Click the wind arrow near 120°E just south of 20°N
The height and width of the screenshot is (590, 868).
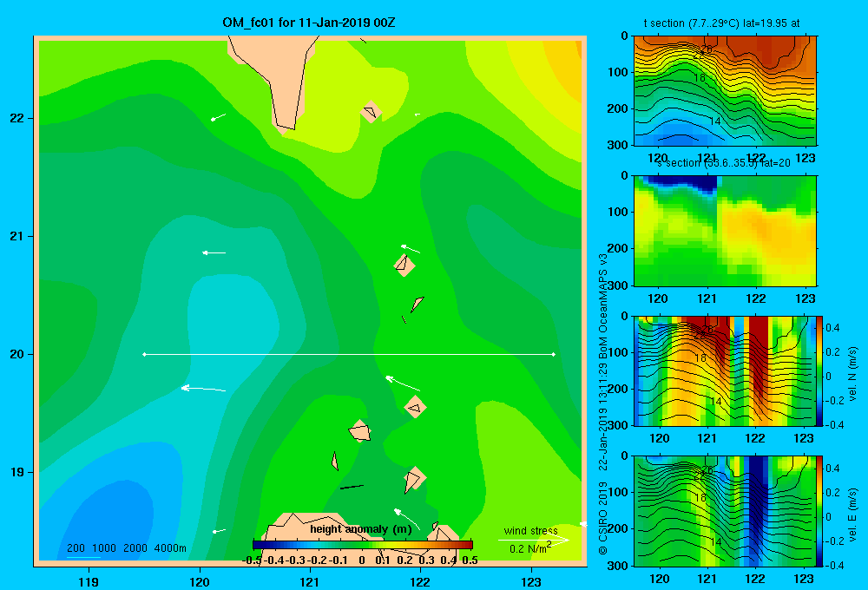[x=203, y=389]
